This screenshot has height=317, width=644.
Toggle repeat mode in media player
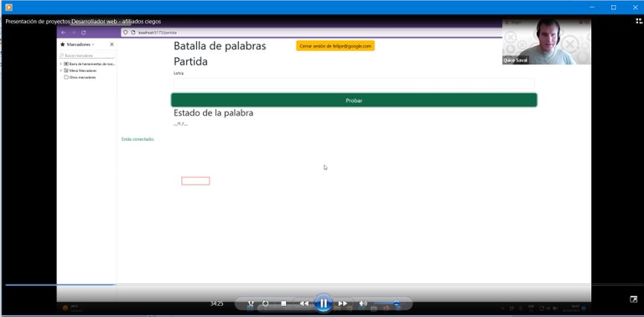[265, 304]
